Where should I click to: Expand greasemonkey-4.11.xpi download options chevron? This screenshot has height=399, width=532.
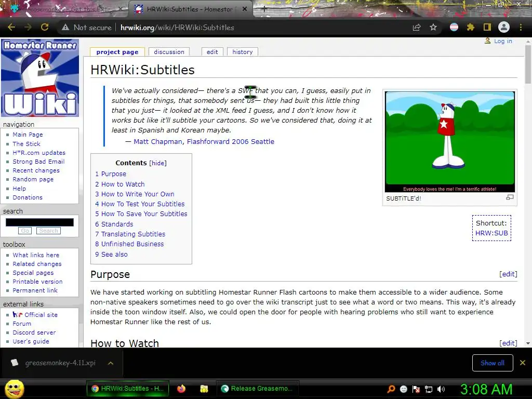(111, 363)
